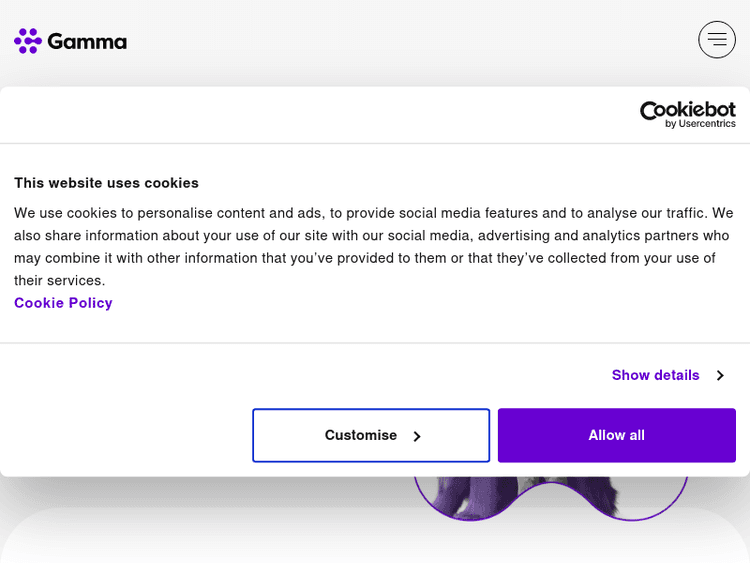Click the Gamma wordmark text

[x=87, y=42]
